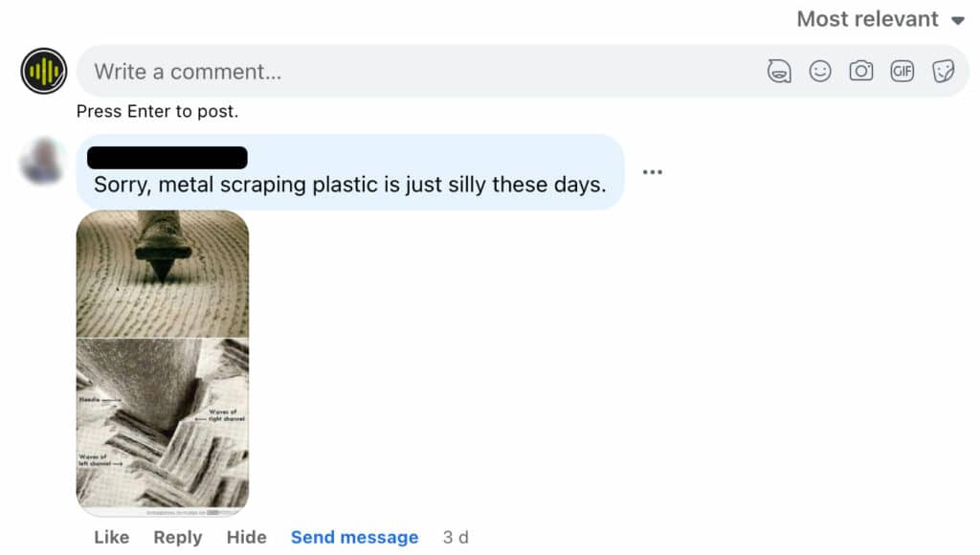Click the yellow soundwave page avatar

coord(43,71)
